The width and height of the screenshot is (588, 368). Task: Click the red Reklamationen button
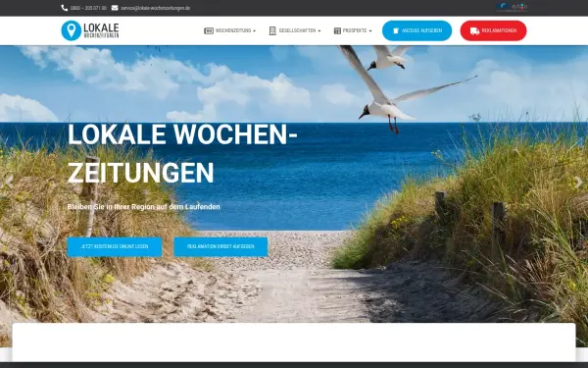(494, 30)
